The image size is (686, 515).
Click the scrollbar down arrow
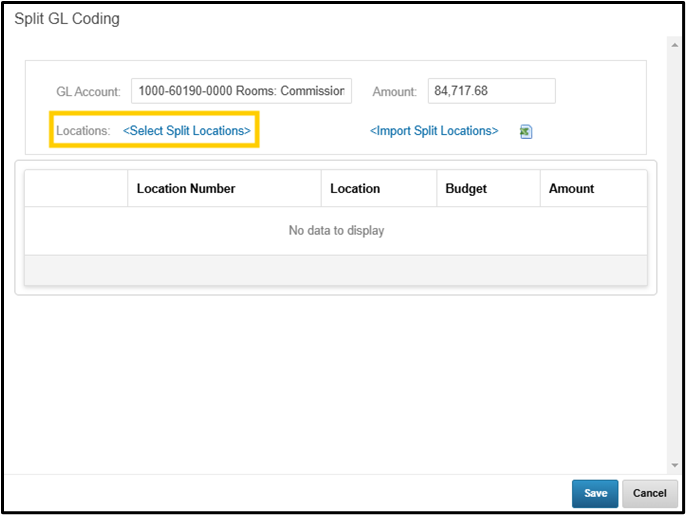click(x=674, y=465)
